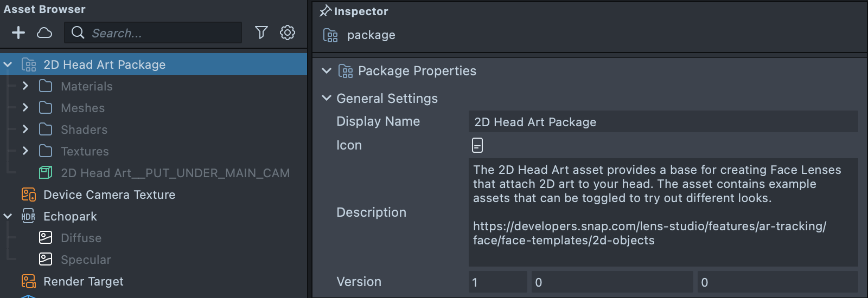Viewport: 868px width, 298px height.
Task: Select the Device Camera Texture asset
Action: (x=109, y=195)
